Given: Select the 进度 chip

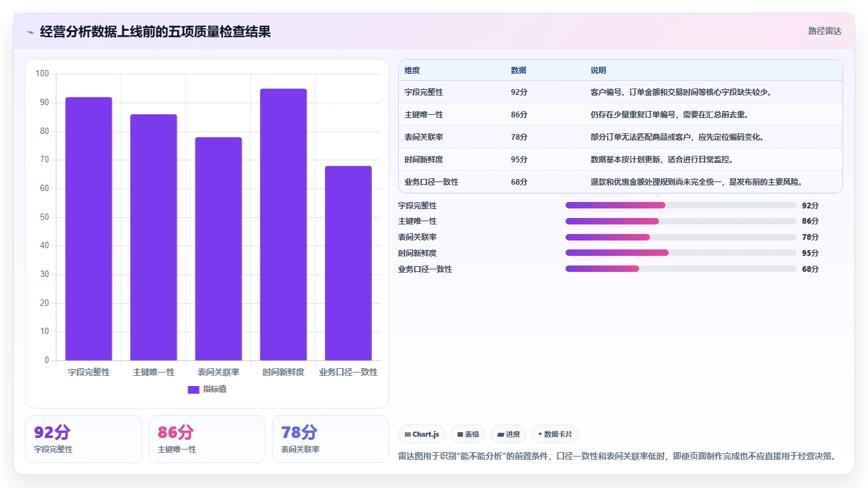Looking at the screenshot, I should [508, 434].
